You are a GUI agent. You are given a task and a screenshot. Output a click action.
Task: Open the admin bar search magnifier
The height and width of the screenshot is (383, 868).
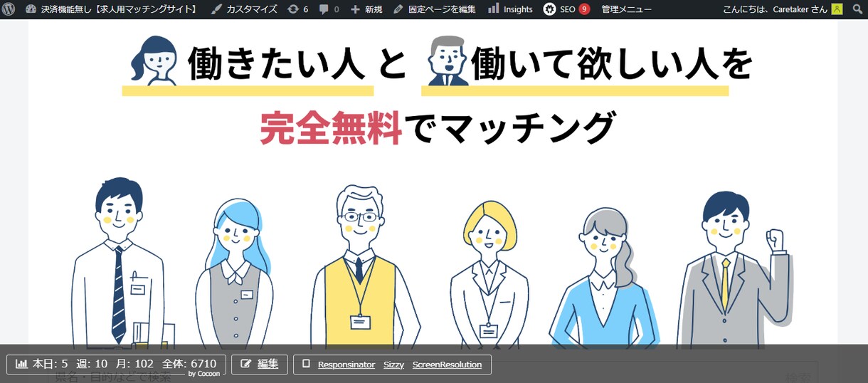click(857, 9)
